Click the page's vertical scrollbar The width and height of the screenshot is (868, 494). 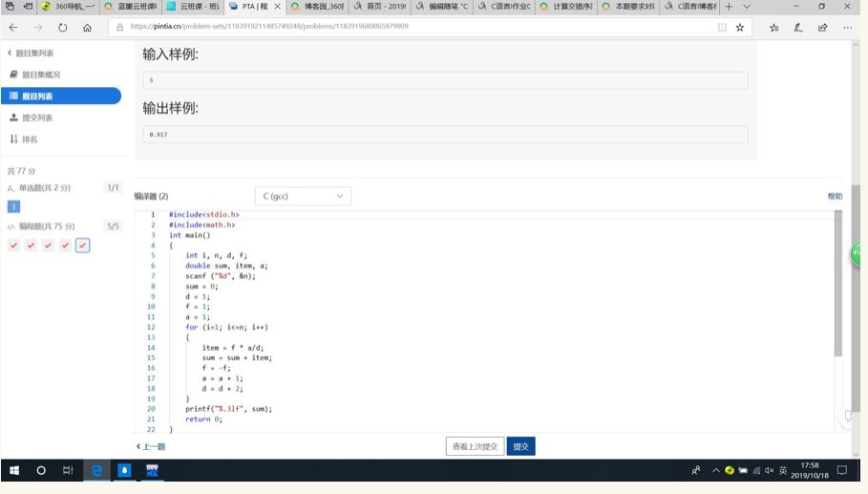tap(856, 298)
